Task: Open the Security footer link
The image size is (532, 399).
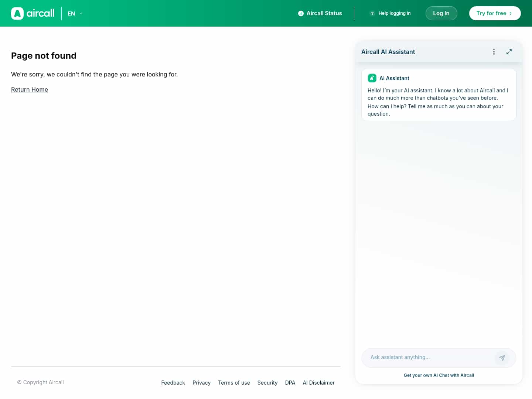Action: (x=267, y=383)
